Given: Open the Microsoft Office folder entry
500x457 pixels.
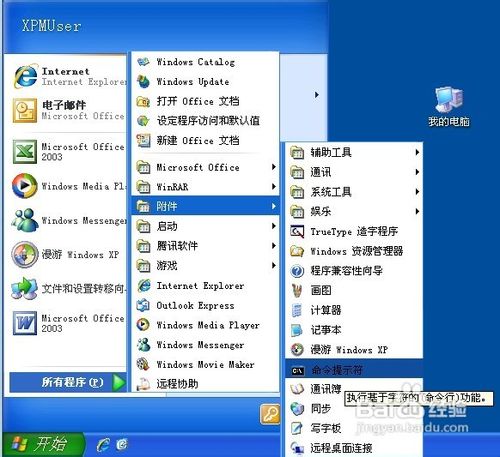Looking at the screenshot, I should pos(206,167).
